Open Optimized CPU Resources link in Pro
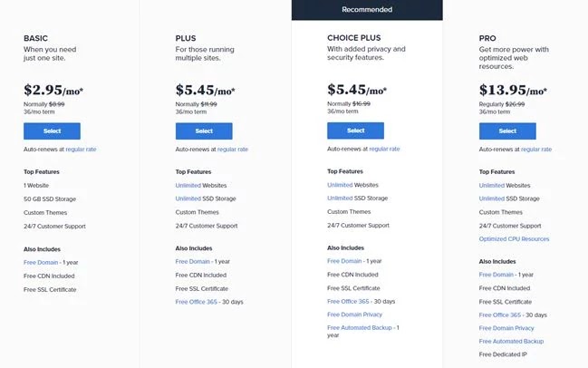This screenshot has height=368, width=588. (514, 239)
